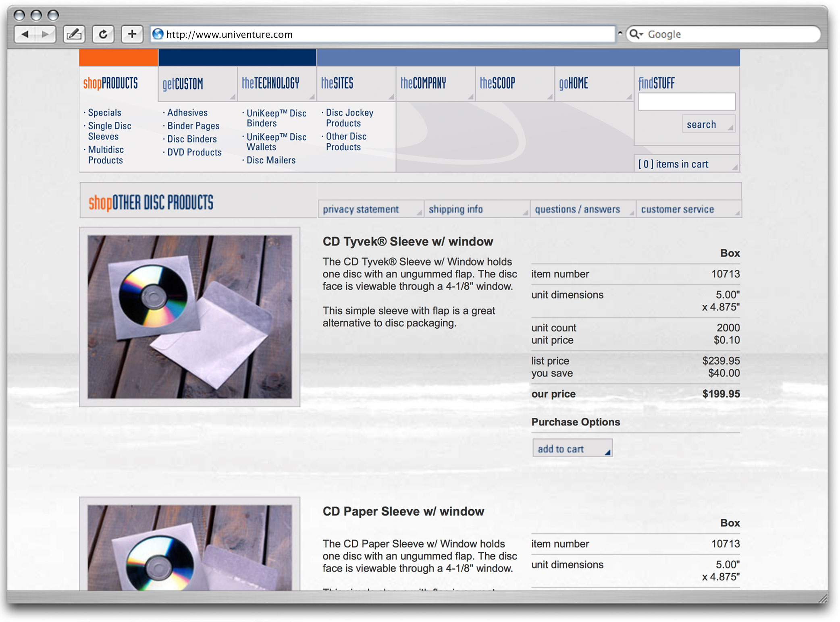The image size is (840, 622).
Task: Click the our price $199.95 value
Action: (x=721, y=394)
